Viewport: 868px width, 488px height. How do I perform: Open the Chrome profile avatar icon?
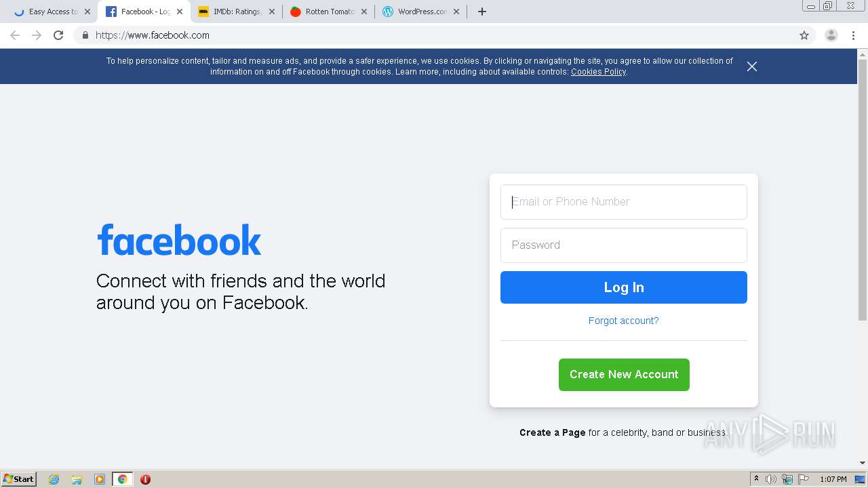click(x=831, y=35)
